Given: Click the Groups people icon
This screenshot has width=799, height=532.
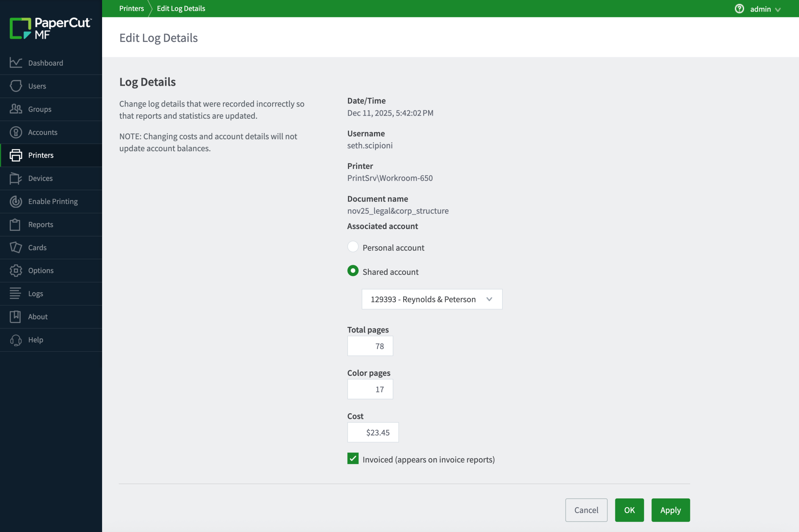Looking at the screenshot, I should click(x=16, y=109).
